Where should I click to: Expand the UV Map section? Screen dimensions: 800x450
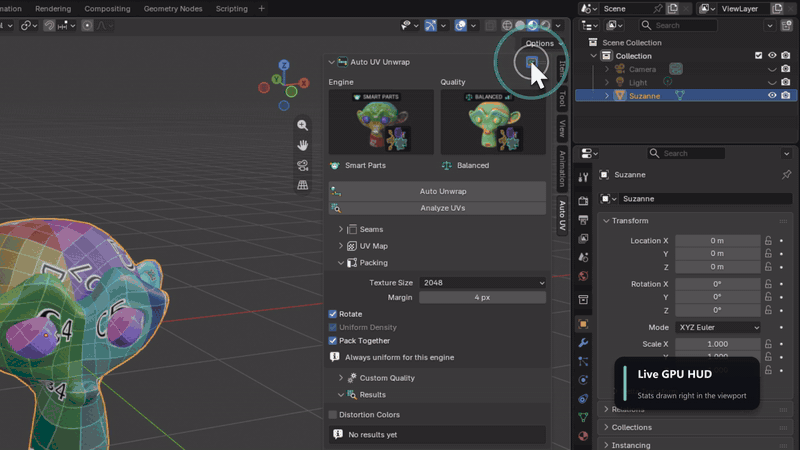[x=341, y=246]
